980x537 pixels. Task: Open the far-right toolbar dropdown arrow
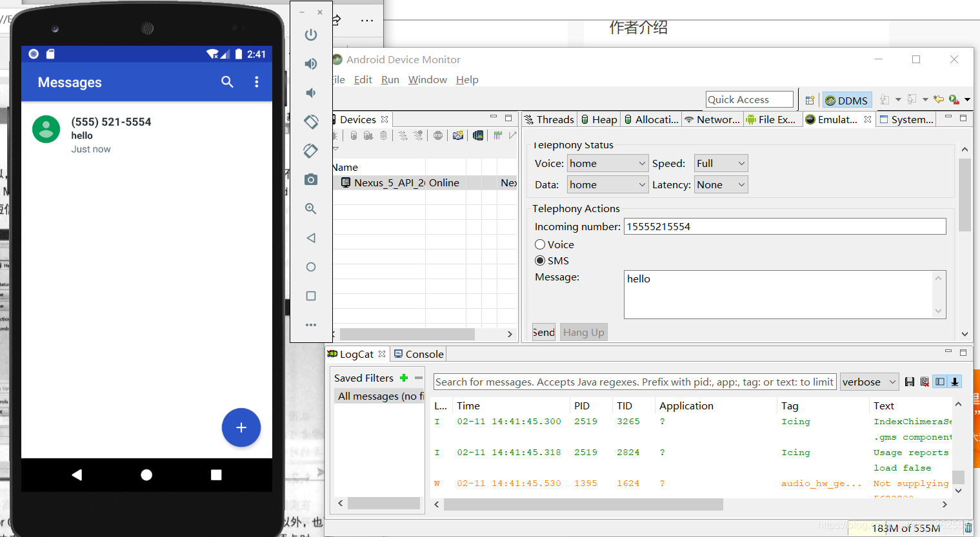pos(967,100)
